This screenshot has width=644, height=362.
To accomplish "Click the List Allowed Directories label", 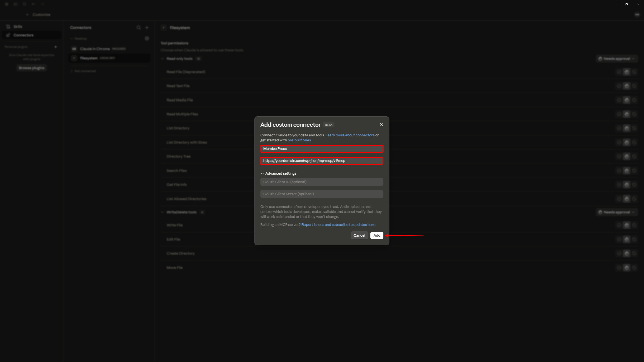I will pyautogui.click(x=186, y=199).
